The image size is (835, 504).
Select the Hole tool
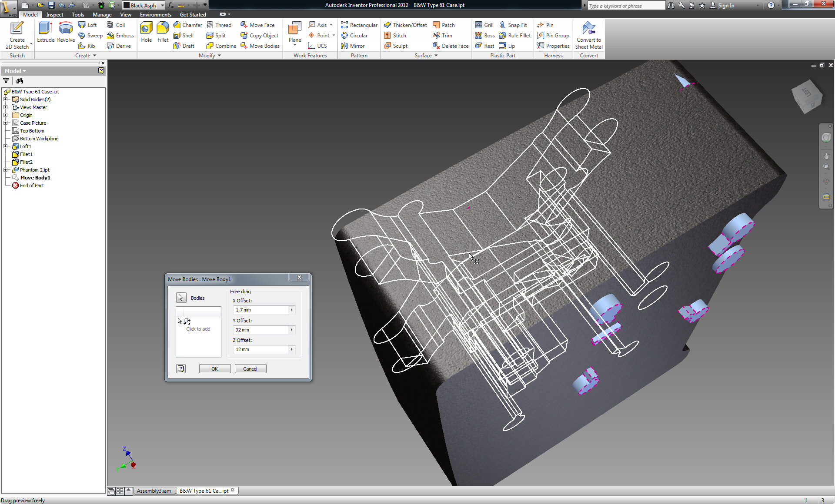pos(146,32)
